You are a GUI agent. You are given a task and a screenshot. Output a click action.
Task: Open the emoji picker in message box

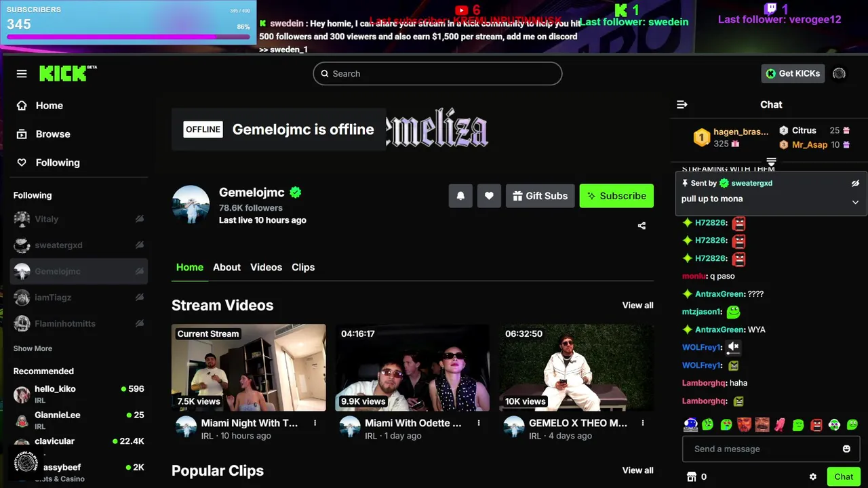[846, 449]
